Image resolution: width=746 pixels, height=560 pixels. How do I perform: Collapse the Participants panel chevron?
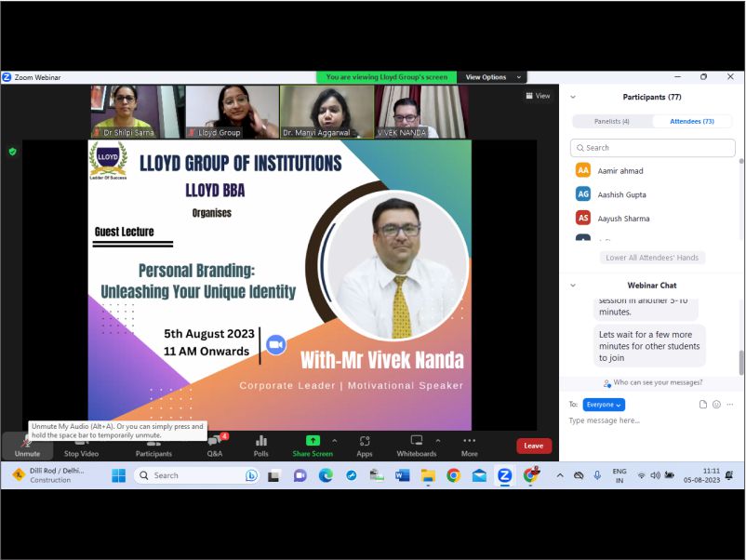coord(573,97)
